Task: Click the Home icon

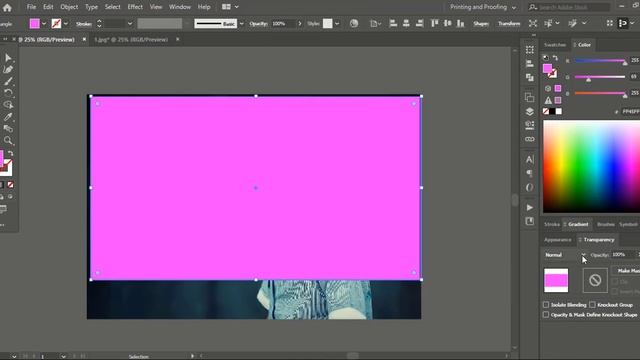Action: point(7,7)
